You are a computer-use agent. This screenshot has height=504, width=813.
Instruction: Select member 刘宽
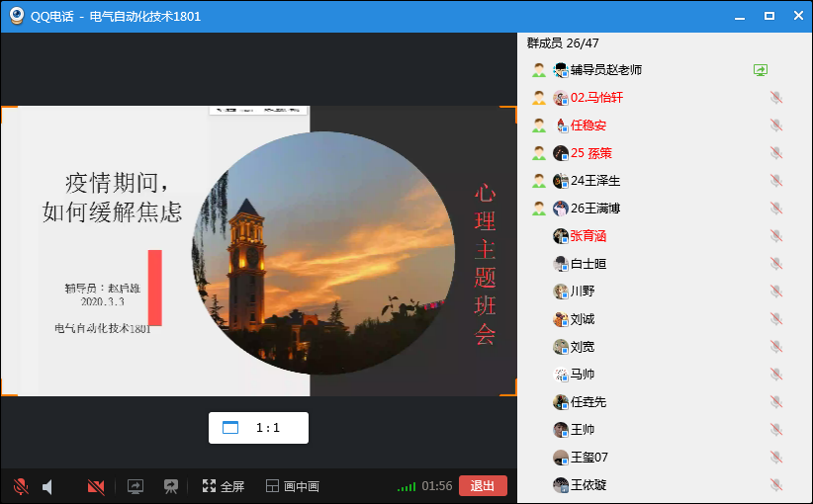pos(583,347)
